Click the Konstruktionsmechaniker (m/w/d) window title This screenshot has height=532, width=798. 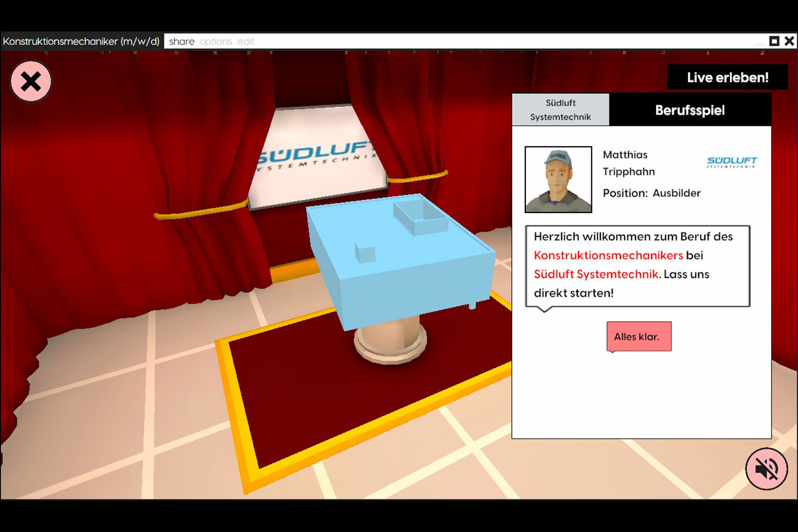tap(81, 42)
